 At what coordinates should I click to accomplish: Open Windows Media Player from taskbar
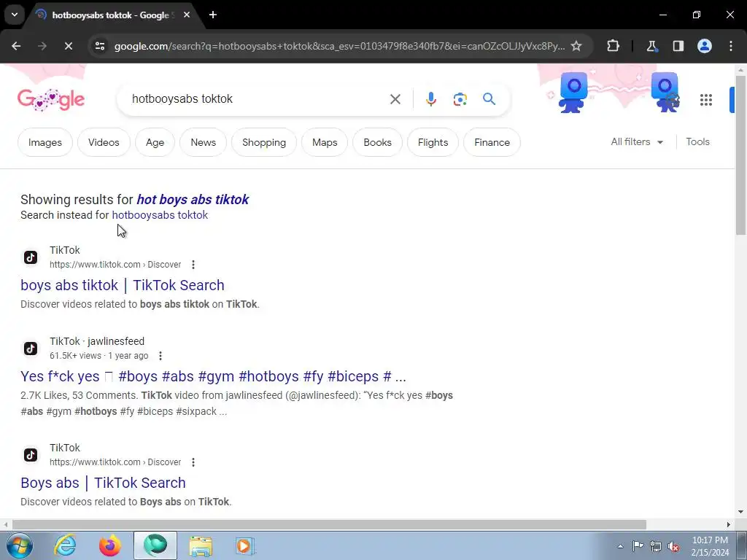pyautogui.click(x=245, y=545)
